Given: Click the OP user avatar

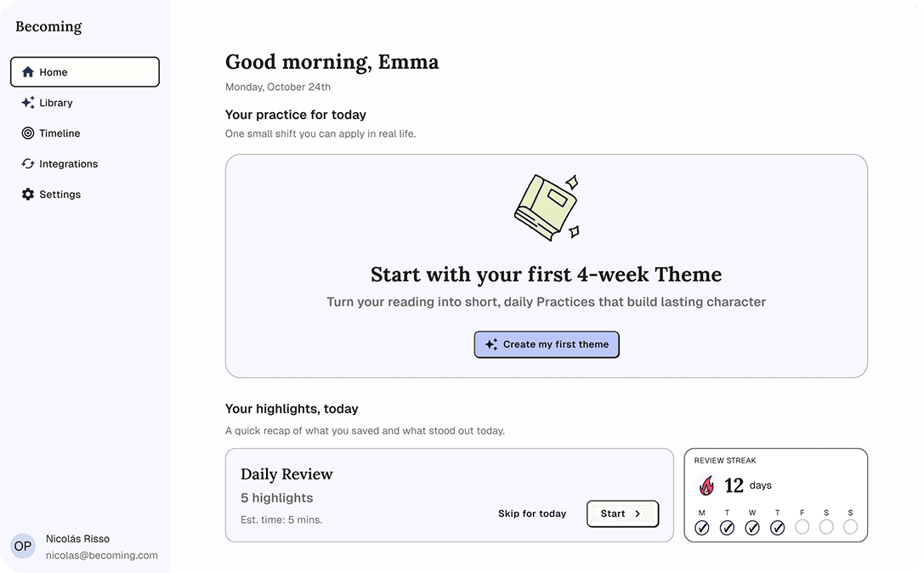Looking at the screenshot, I should click(x=23, y=546).
